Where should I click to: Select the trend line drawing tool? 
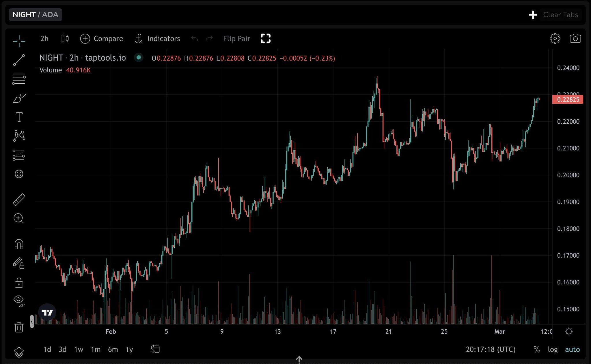pyautogui.click(x=19, y=60)
